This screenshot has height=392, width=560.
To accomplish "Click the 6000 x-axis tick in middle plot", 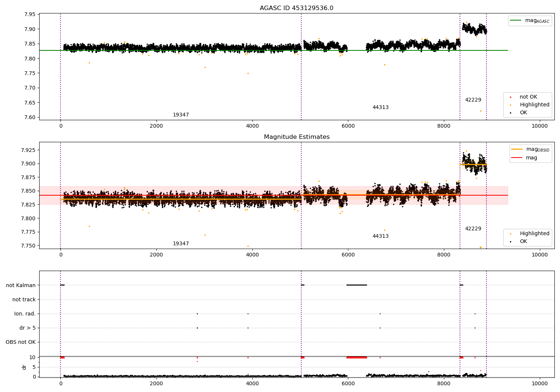I will tap(348, 255).
